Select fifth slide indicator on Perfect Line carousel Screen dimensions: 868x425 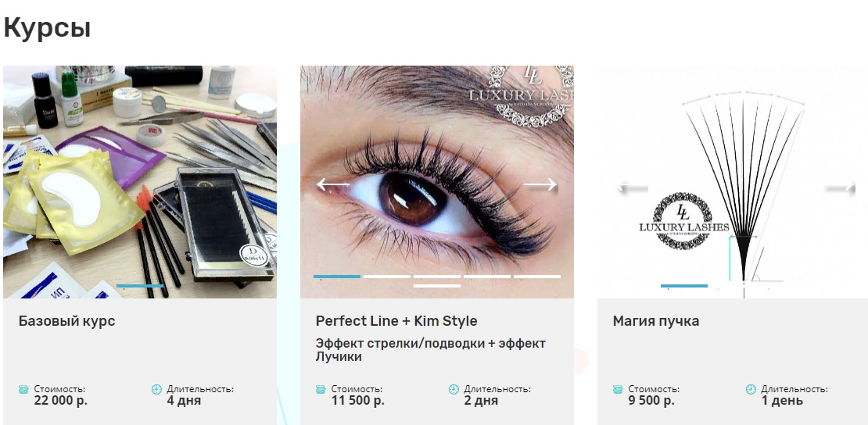pos(537,277)
